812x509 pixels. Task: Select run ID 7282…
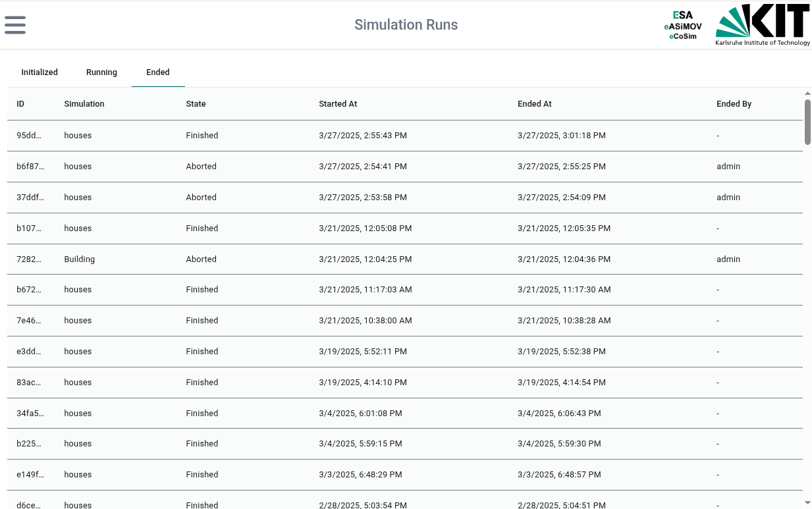click(x=29, y=259)
